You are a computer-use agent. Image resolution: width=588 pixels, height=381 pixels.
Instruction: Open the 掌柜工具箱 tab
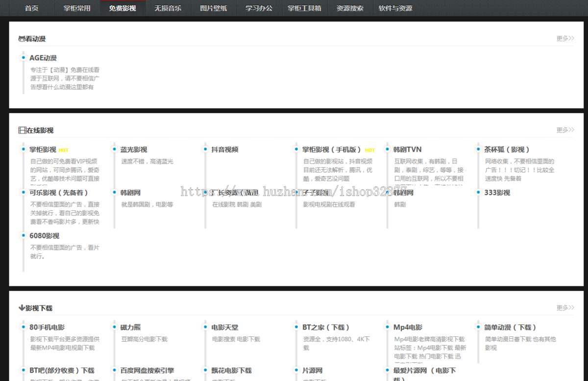[304, 8]
